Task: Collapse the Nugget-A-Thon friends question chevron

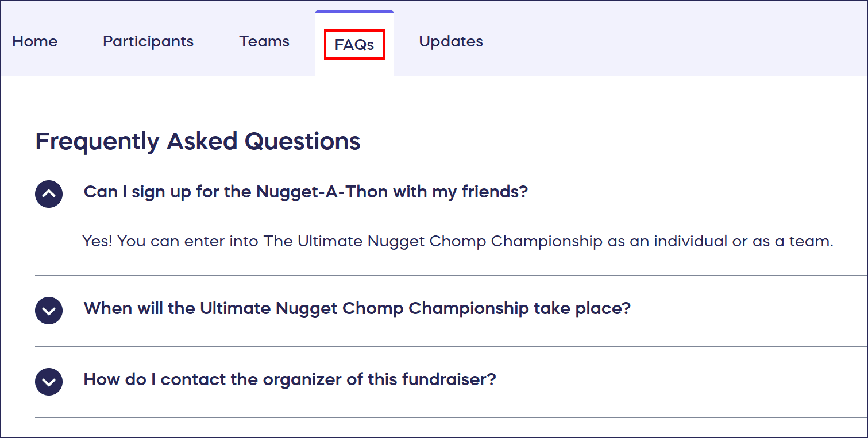Action: (x=49, y=193)
